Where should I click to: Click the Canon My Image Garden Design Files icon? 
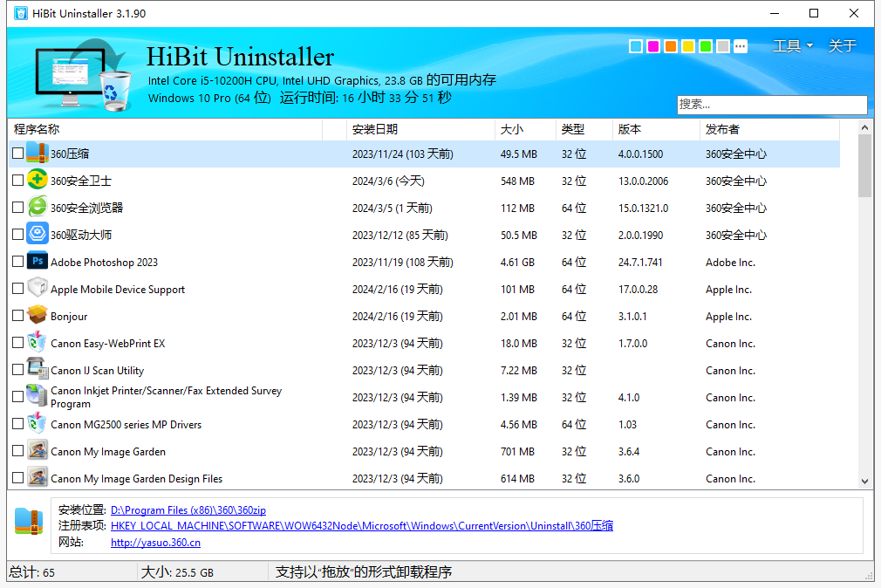pos(38,477)
